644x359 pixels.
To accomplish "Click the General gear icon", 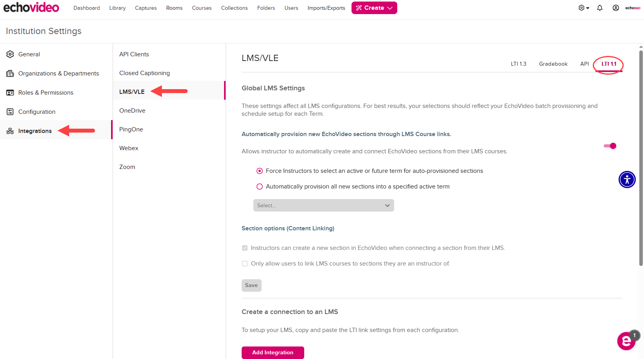I will click(x=10, y=54).
